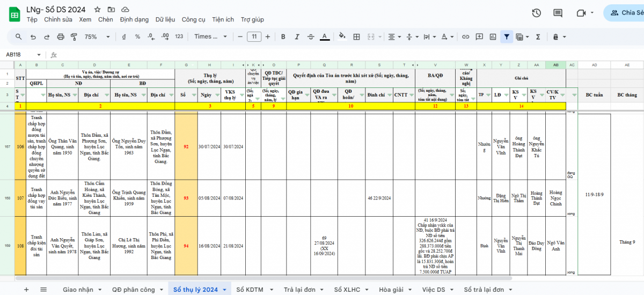The width and height of the screenshot is (644, 295).
Task: Open cell borders options
Action: point(356,36)
